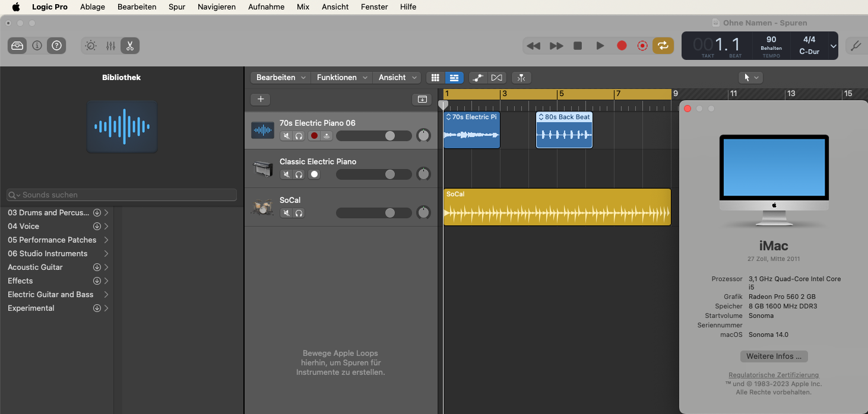This screenshot has height=414, width=868.
Task: Open the Spur menu
Action: [x=176, y=7]
